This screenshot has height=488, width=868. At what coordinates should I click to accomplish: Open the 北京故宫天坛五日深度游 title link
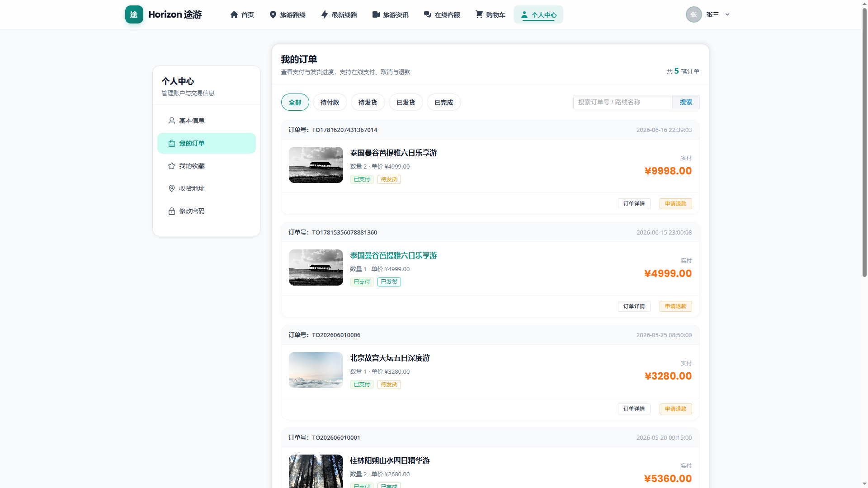[x=390, y=358]
